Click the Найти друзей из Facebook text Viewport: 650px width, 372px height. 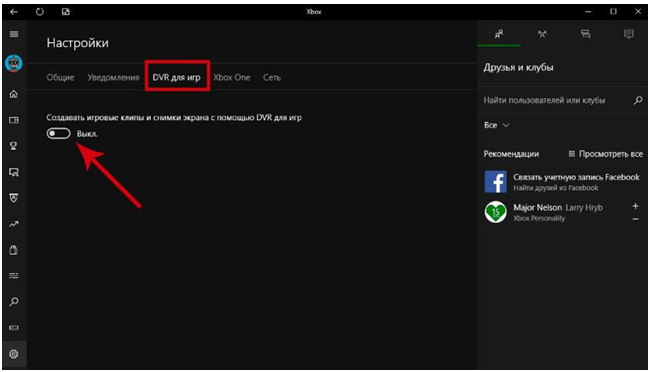tap(556, 188)
